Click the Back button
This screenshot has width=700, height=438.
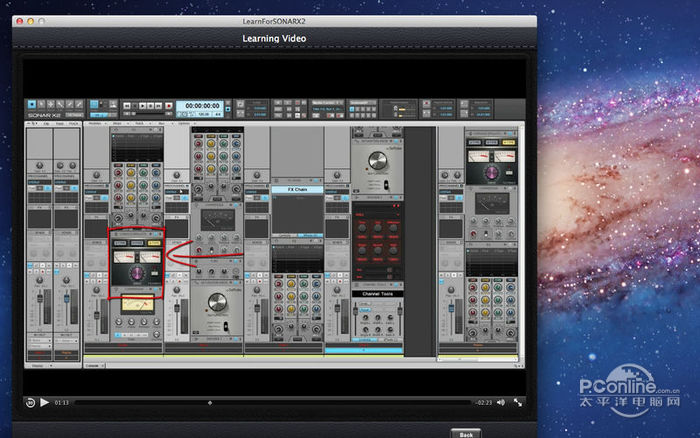point(466,434)
